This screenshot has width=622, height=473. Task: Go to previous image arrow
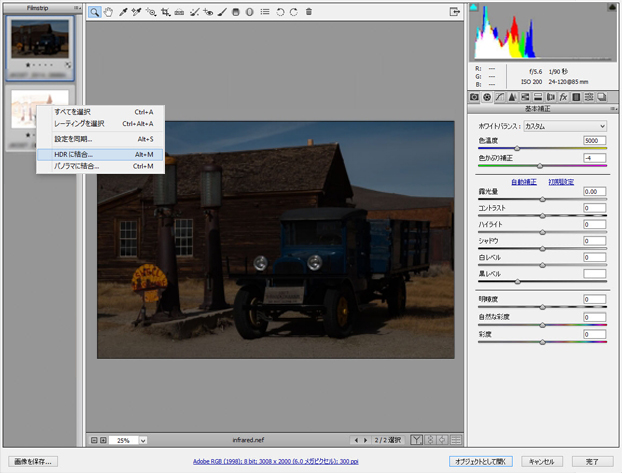(356, 440)
